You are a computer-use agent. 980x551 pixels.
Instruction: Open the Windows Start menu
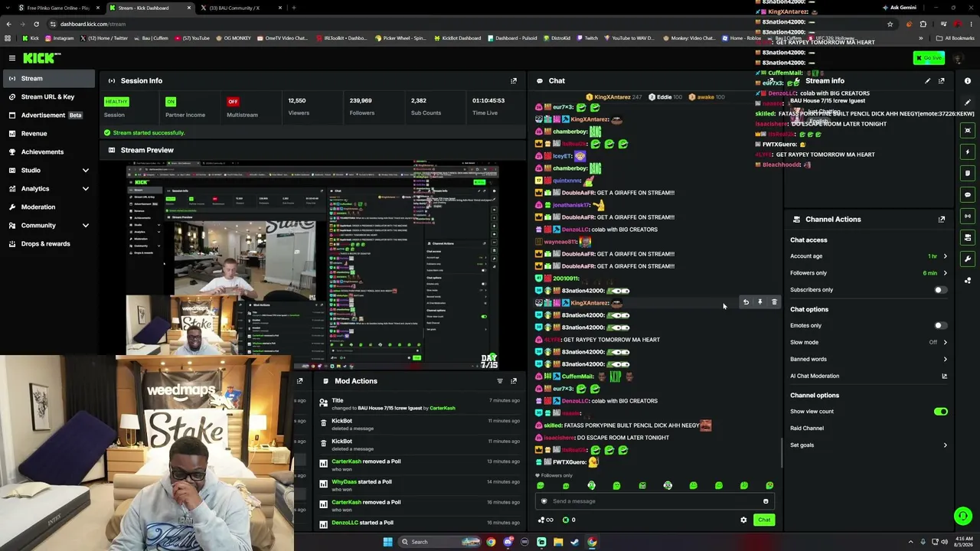(x=387, y=542)
